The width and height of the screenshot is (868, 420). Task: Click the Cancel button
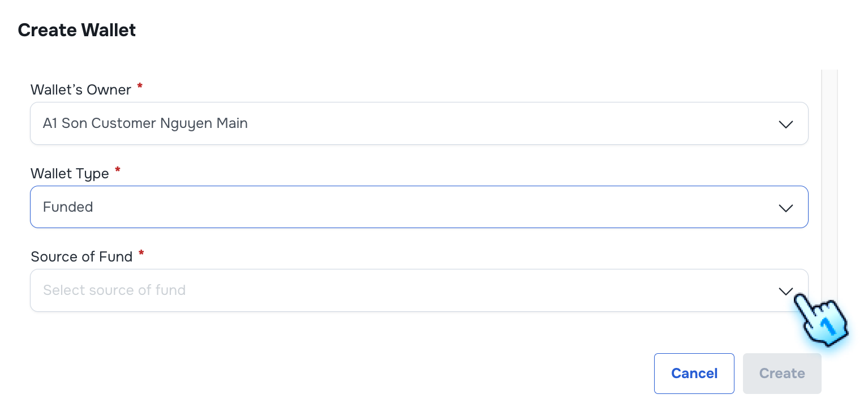(694, 373)
